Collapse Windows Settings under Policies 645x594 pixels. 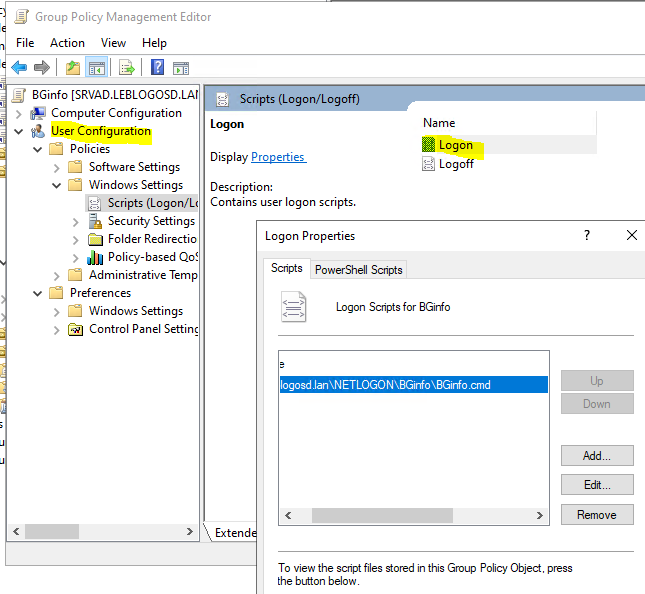(56, 186)
